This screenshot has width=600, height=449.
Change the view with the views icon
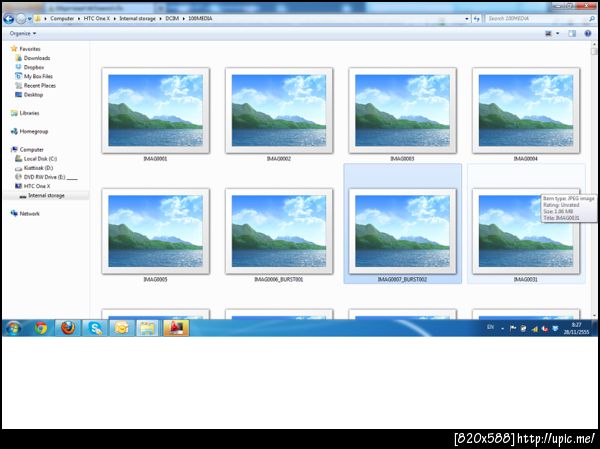548,34
